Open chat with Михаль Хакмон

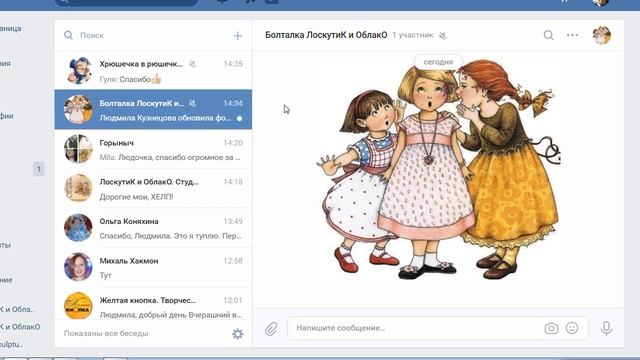[153, 267]
